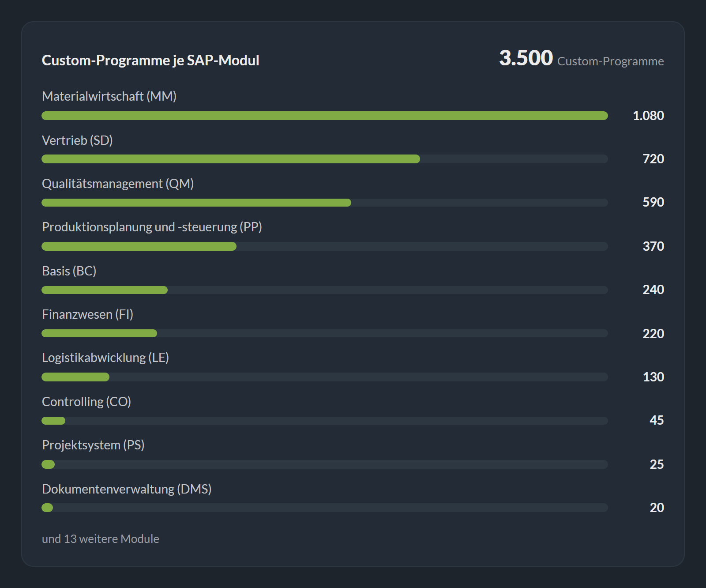Select the label 'Vertrieb (SD)'
Screen dimensions: 706x588
coord(77,140)
